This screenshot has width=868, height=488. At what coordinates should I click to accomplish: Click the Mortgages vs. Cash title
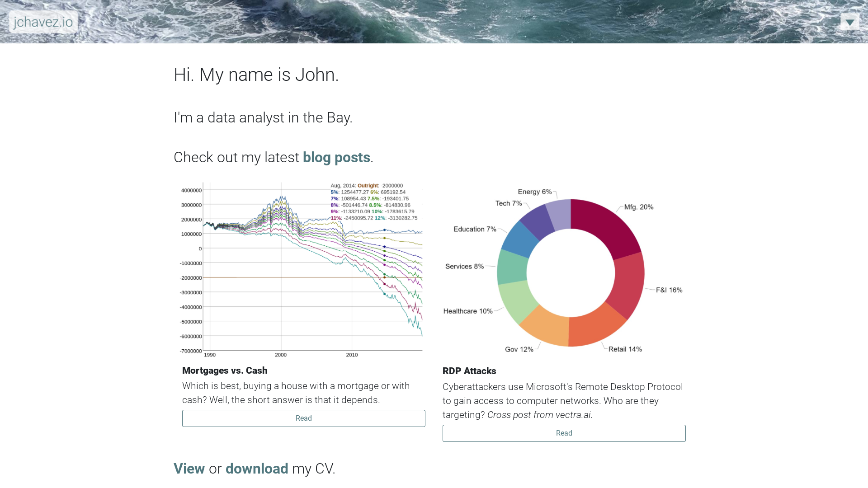(x=225, y=371)
